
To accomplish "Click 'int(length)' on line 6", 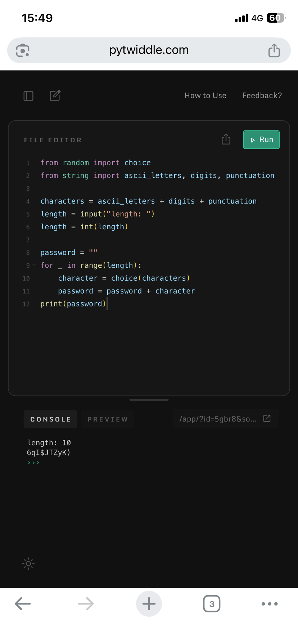I will coord(104,227).
